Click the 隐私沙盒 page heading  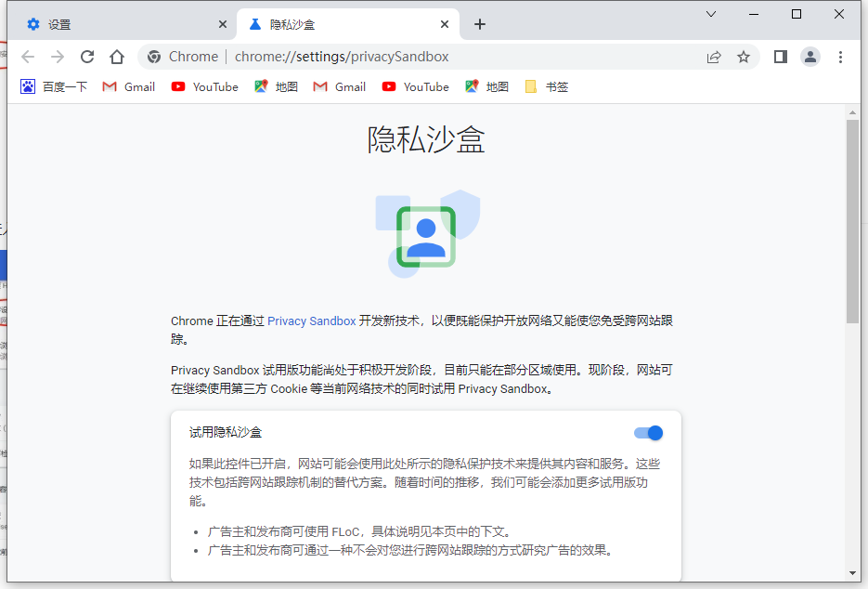[x=426, y=139]
